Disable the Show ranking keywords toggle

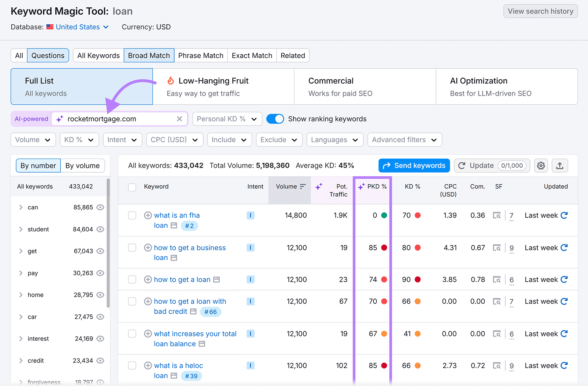275,119
